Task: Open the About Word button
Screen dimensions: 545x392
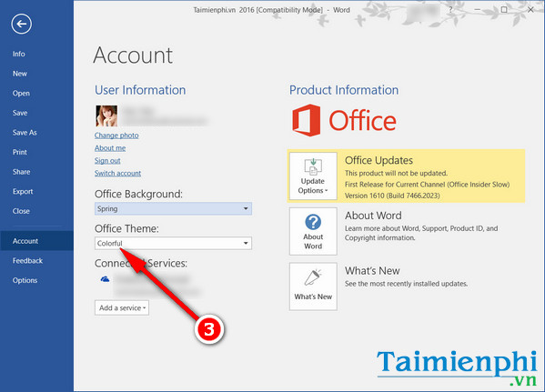Action: click(x=313, y=231)
